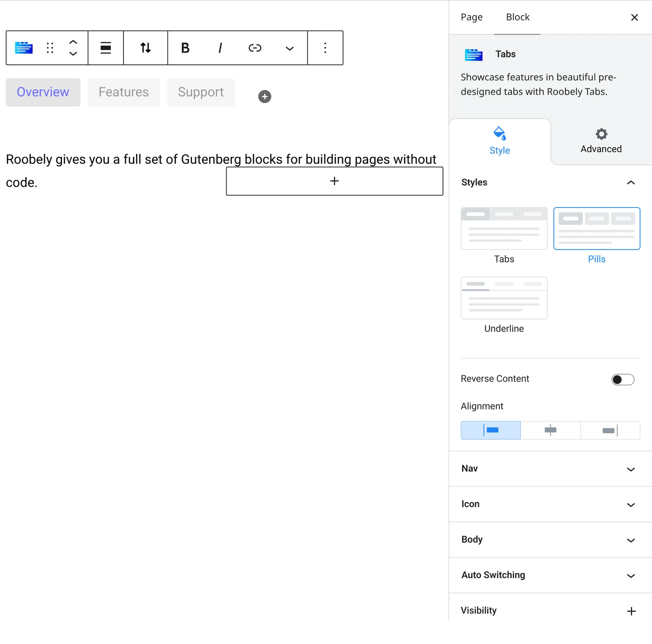Click the reorder tabs up-down arrows icon
Screen dimensions: 652x644
[145, 48]
